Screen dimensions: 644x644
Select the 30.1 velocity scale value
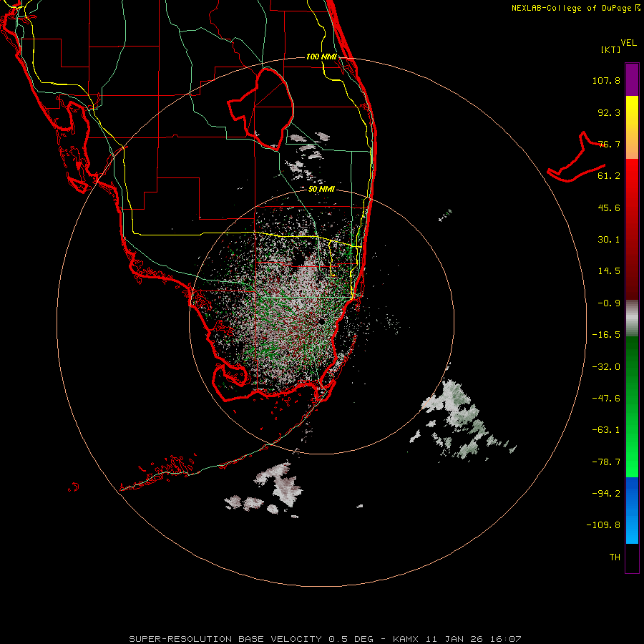point(609,240)
